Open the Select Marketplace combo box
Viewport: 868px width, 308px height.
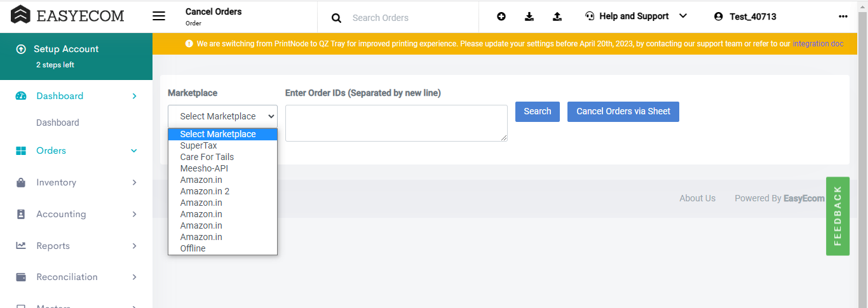[x=222, y=116]
